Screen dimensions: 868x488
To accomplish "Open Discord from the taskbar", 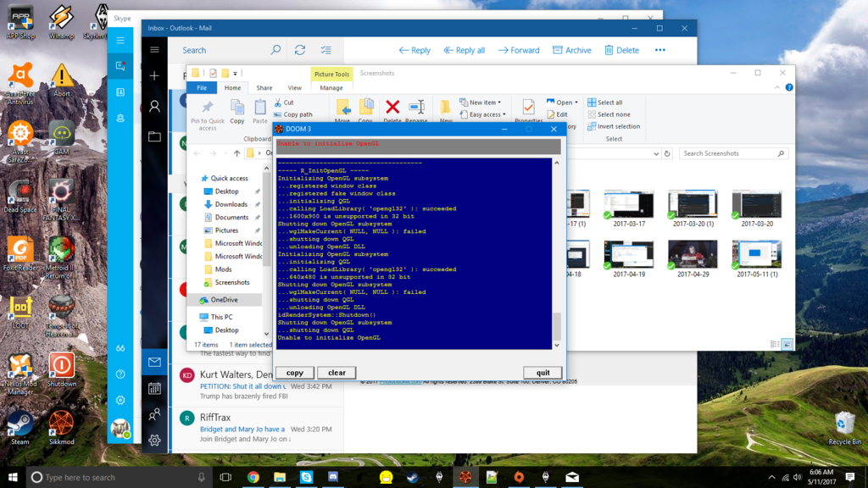I will tap(332, 477).
